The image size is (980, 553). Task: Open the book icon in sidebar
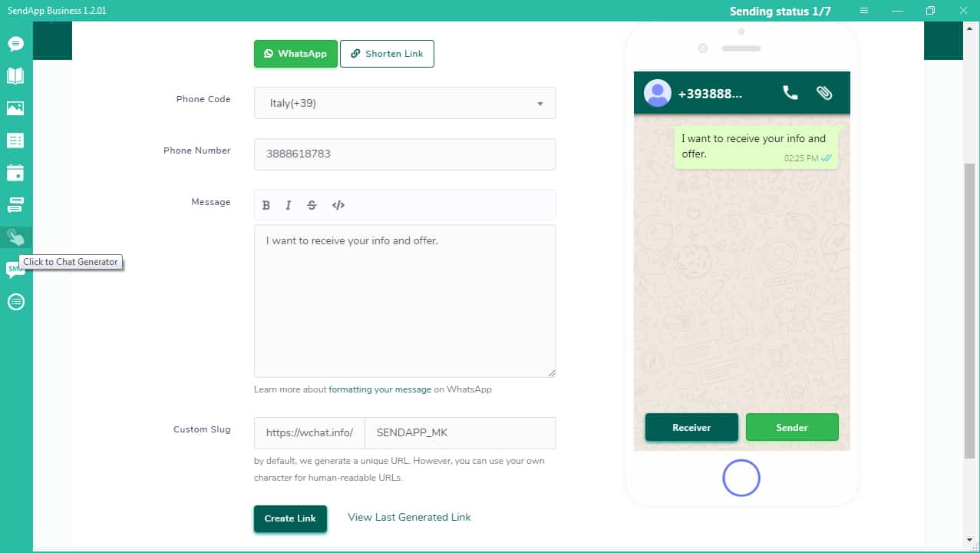(x=15, y=75)
